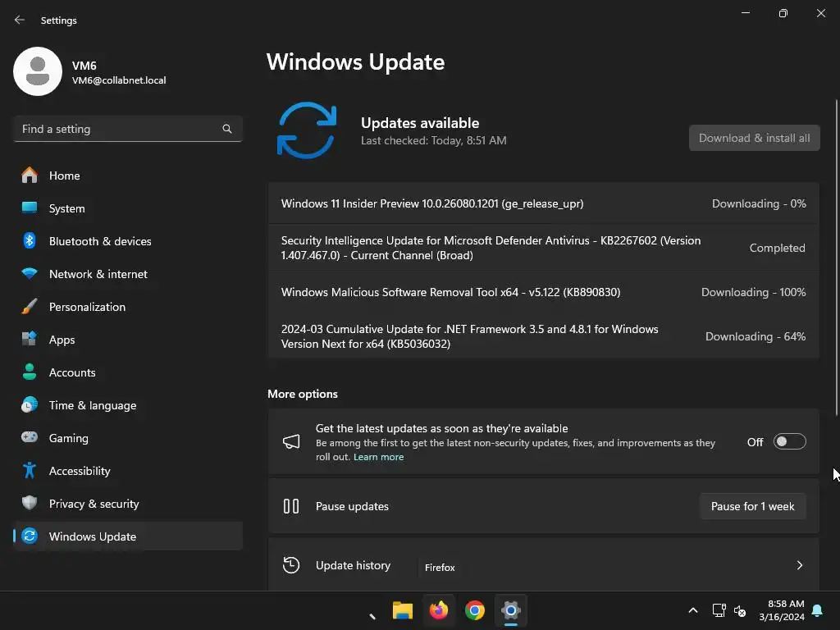The width and height of the screenshot is (840, 630).
Task: Select Network & internet in sidebar
Action: pyautogui.click(x=128, y=274)
